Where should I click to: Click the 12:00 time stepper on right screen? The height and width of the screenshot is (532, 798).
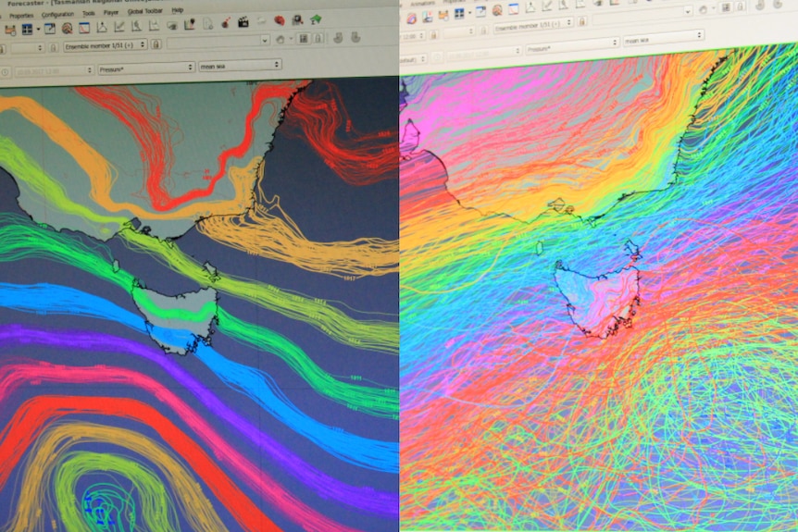(414, 37)
